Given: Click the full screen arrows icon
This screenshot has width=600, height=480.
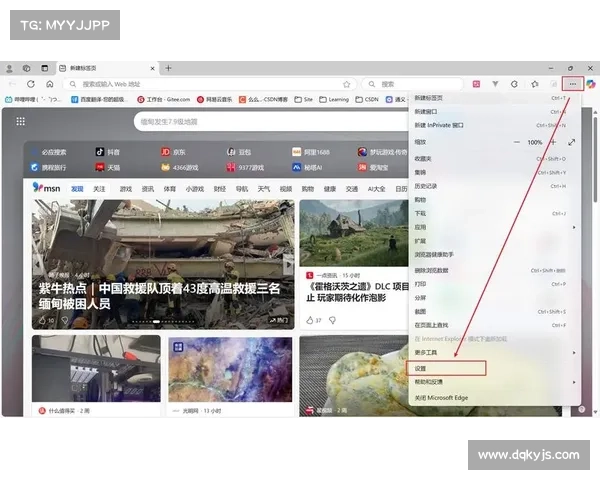Looking at the screenshot, I should point(572,142).
